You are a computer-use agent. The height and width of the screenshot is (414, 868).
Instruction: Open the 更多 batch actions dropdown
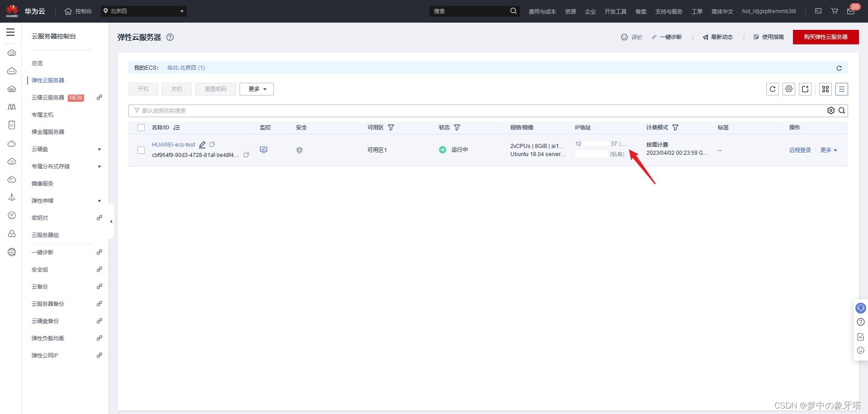point(257,89)
